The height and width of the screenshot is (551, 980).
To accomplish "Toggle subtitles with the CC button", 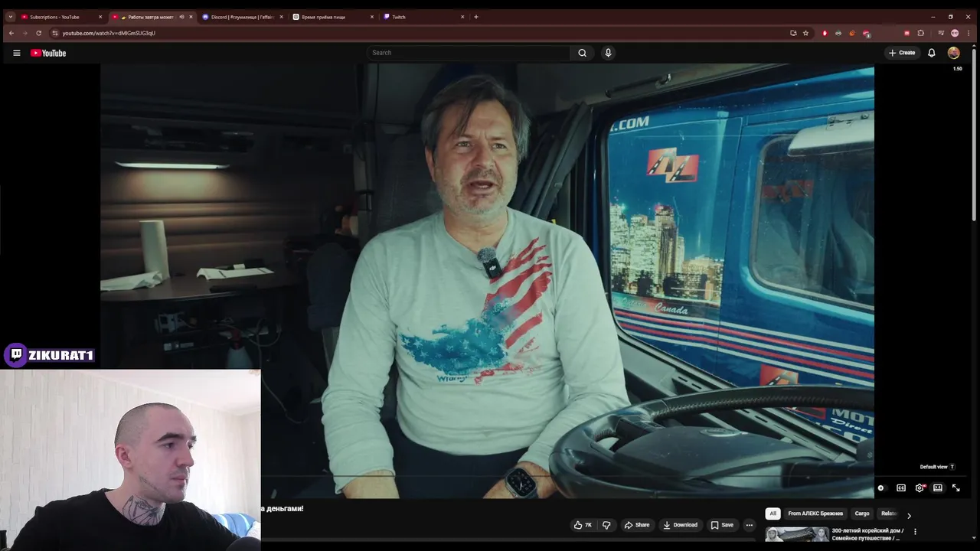I will 901,488.
